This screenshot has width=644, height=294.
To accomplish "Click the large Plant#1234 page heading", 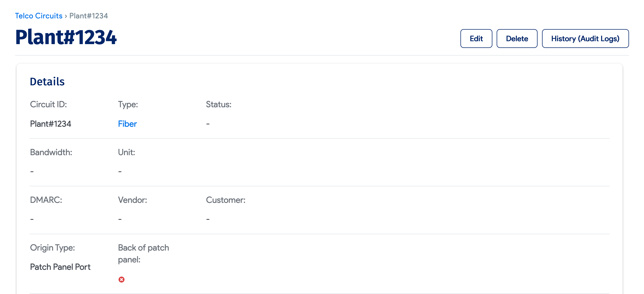I will tap(66, 37).
